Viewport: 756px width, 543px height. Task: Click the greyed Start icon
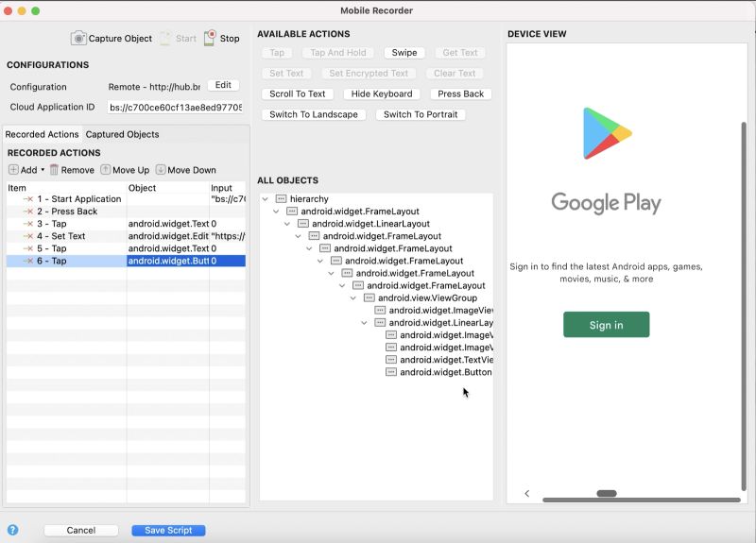pyautogui.click(x=165, y=39)
